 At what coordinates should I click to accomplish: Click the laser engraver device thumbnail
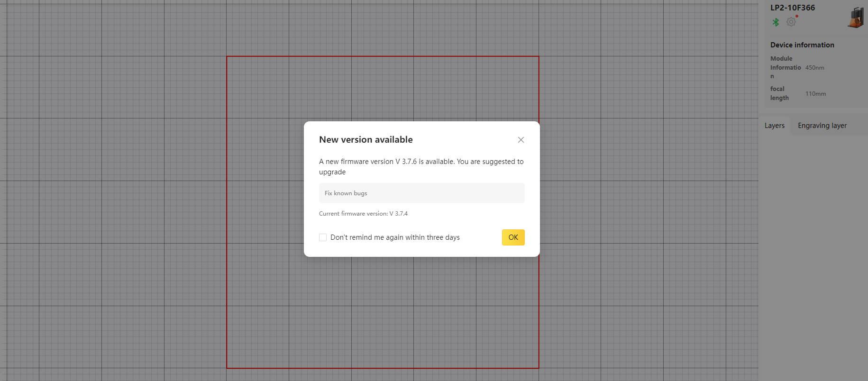pos(855,18)
